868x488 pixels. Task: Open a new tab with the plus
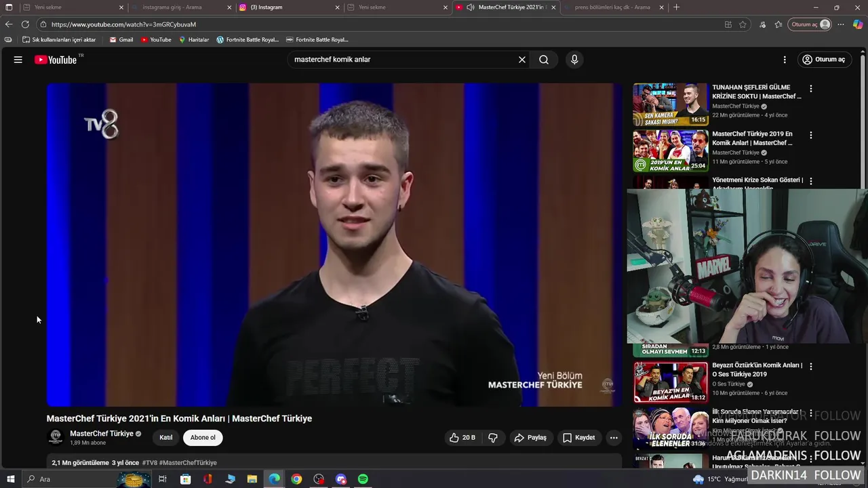[x=676, y=7]
